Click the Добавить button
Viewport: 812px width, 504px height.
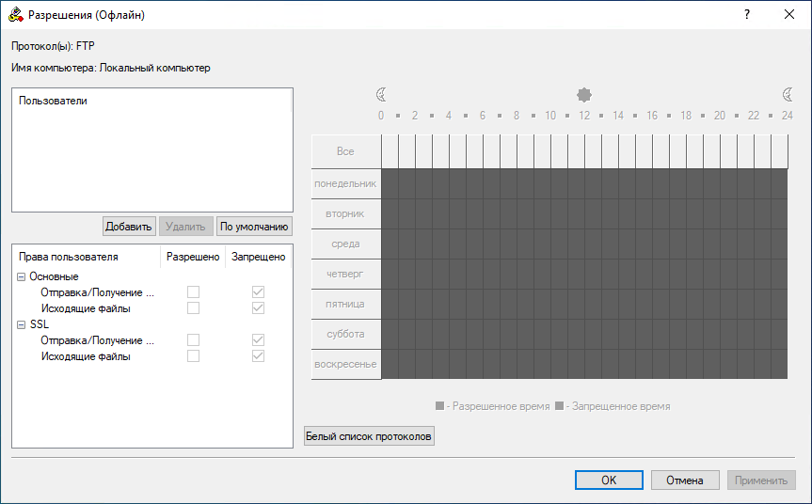129,226
